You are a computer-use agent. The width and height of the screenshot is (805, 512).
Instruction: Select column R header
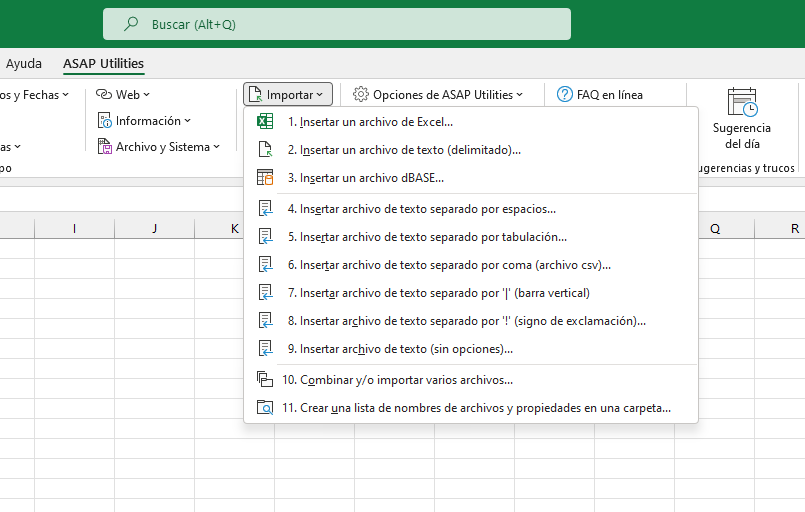(x=780, y=229)
